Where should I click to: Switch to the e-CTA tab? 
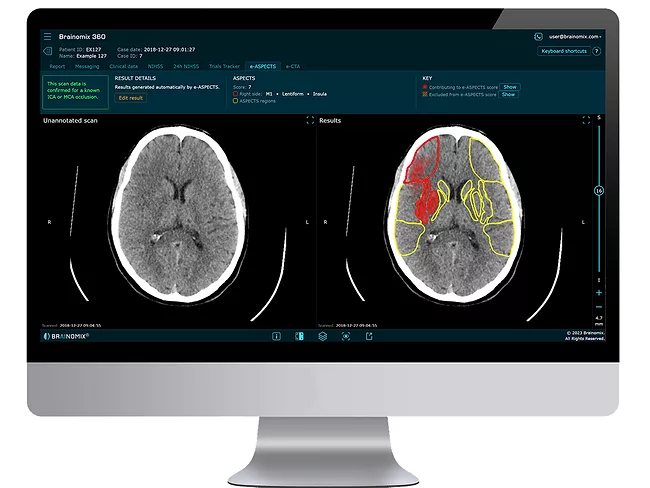click(293, 66)
